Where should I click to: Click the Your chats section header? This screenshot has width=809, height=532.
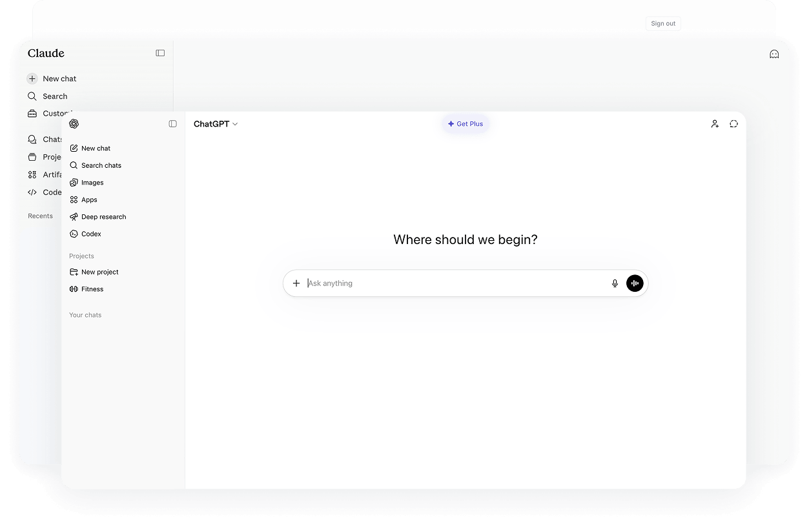point(85,315)
